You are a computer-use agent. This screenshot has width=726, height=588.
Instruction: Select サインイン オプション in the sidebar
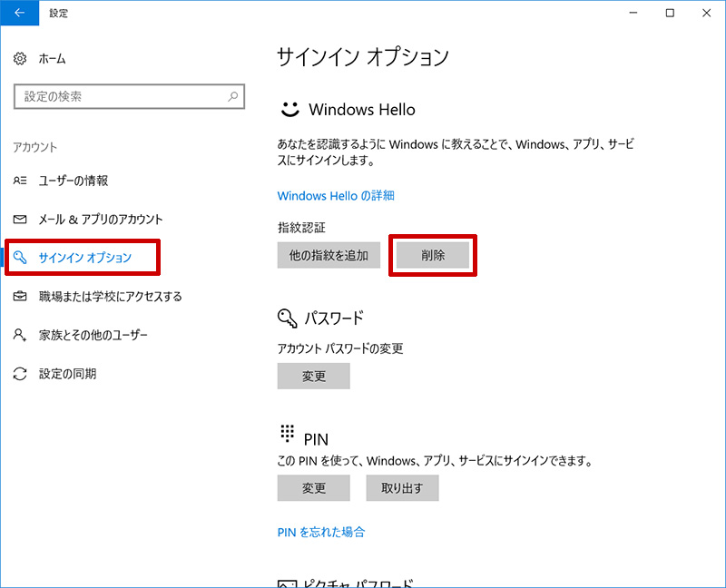[85, 258]
